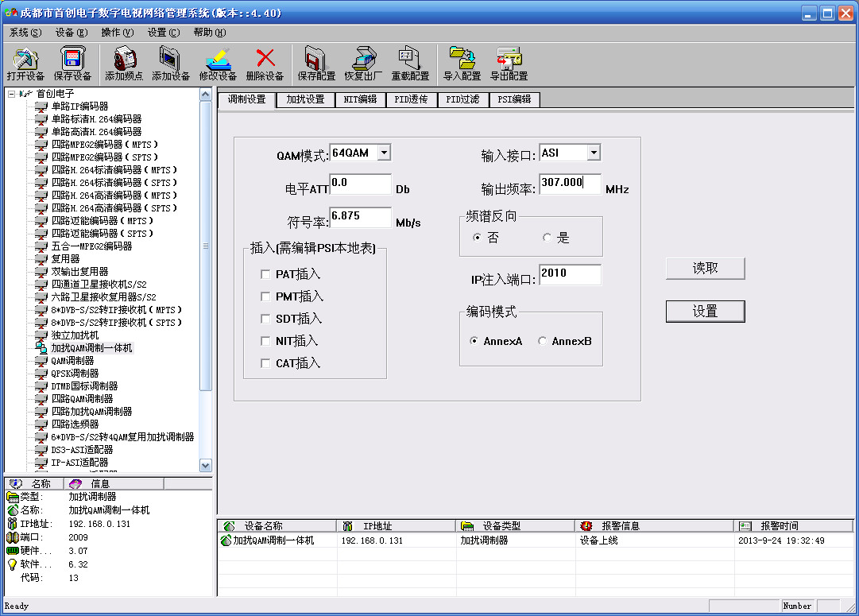Select the AnnexA coding mode

[474, 341]
